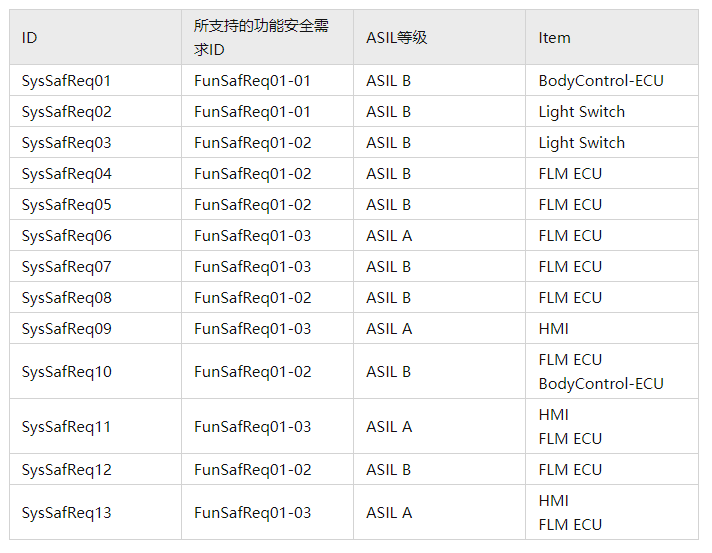Click the SysSafReq11 ID cell
This screenshot has height=553, width=712.
(66, 427)
